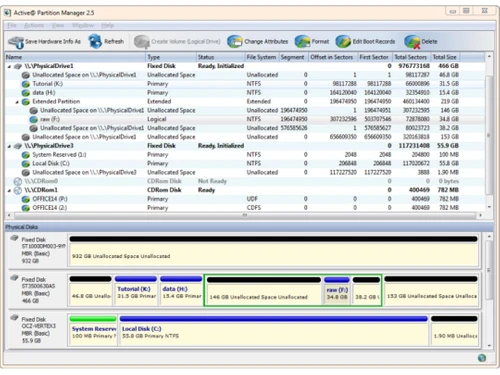Viewport: 500px width, 375px height.
Task: Collapse the PhysicalDrive1 tree node
Action: 9,66
